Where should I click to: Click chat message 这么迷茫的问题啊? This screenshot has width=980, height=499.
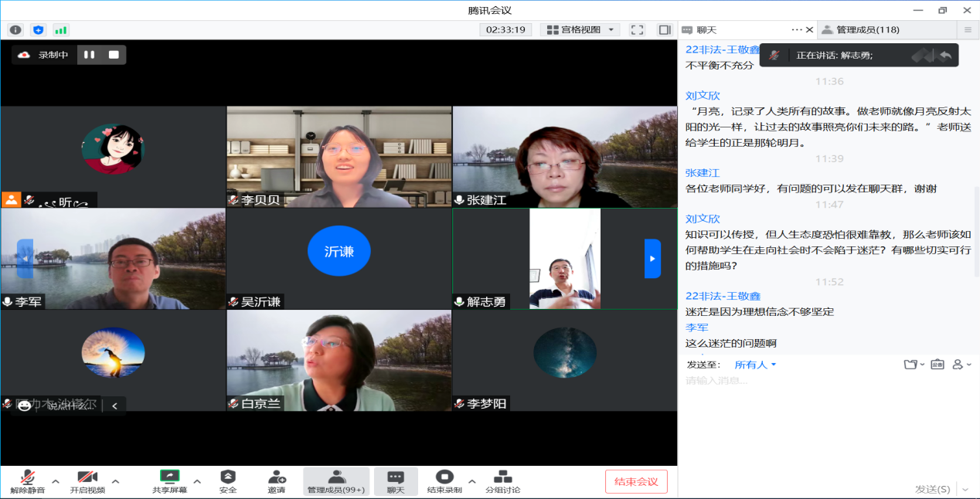click(x=731, y=343)
